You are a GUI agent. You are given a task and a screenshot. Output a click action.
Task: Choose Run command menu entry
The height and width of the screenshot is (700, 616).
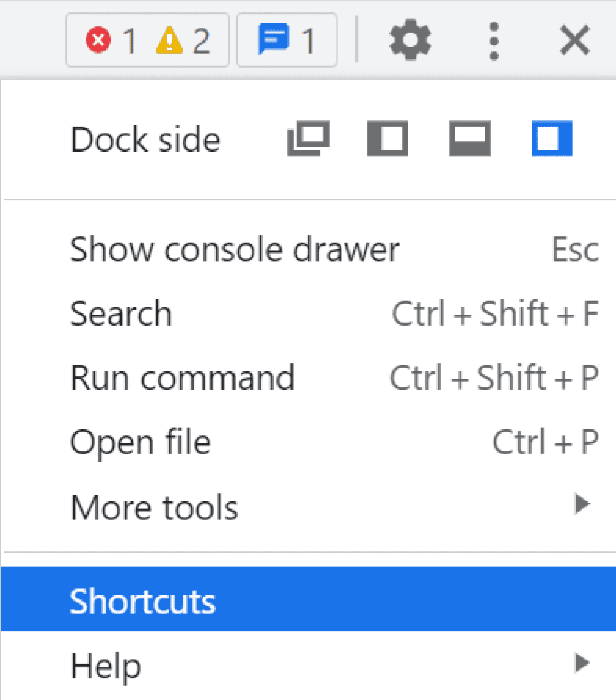(309, 378)
